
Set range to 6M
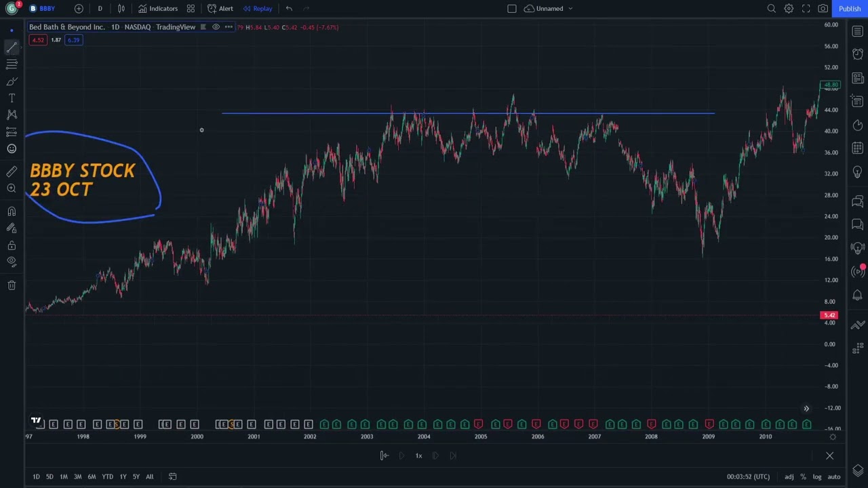pos(92,476)
